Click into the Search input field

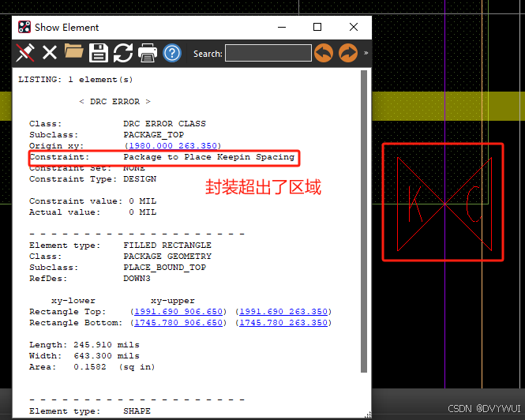click(x=268, y=53)
